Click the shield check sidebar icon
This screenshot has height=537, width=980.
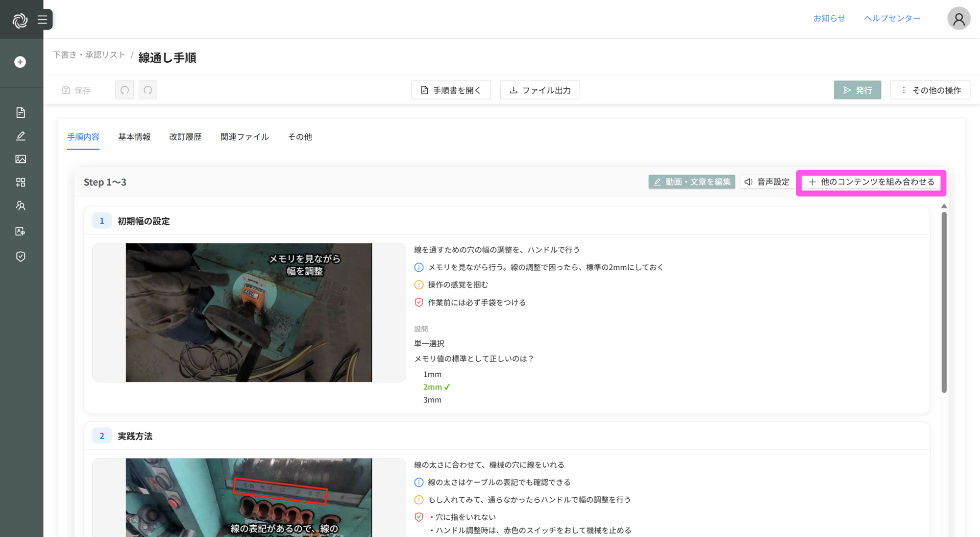click(x=21, y=256)
